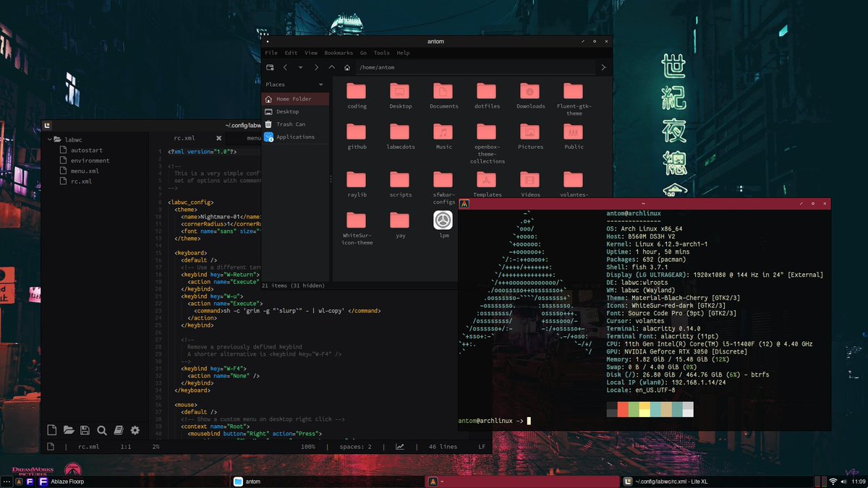Image resolution: width=868 pixels, height=488 pixels.
Task: Open rc.xml in Lite XL tree
Action: [x=81, y=181]
